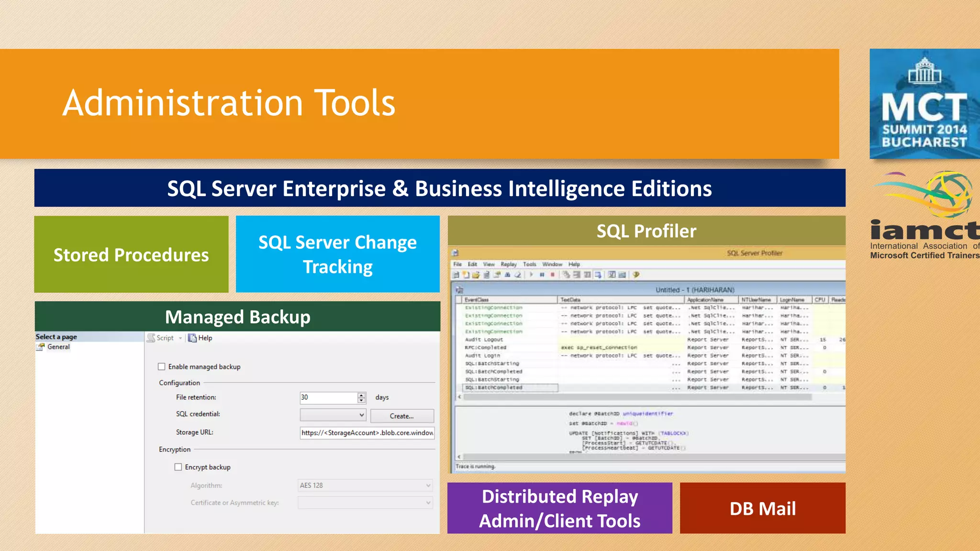This screenshot has width=980, height=551.
Task: Toggle the Auto Scroll window icon
Action: [x=598, y=275]
